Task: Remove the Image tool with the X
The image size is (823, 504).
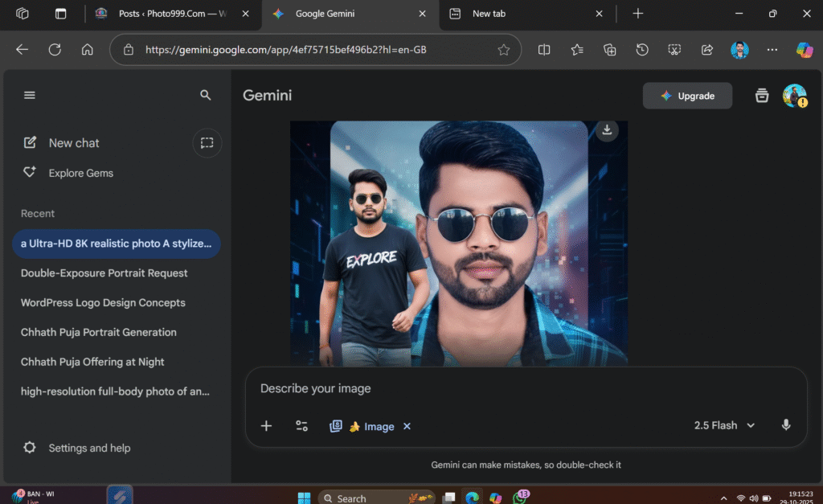Action: tap(407, 426)
